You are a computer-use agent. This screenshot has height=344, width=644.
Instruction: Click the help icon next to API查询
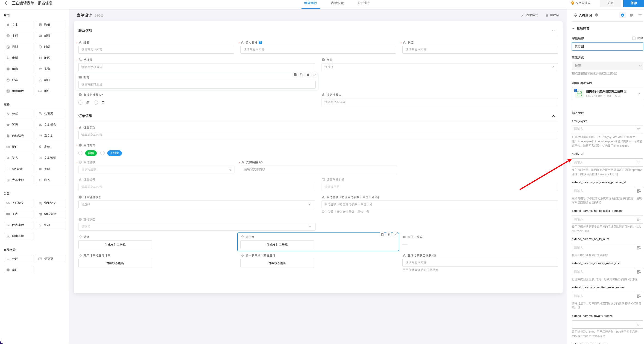click(x=597, y=15)
